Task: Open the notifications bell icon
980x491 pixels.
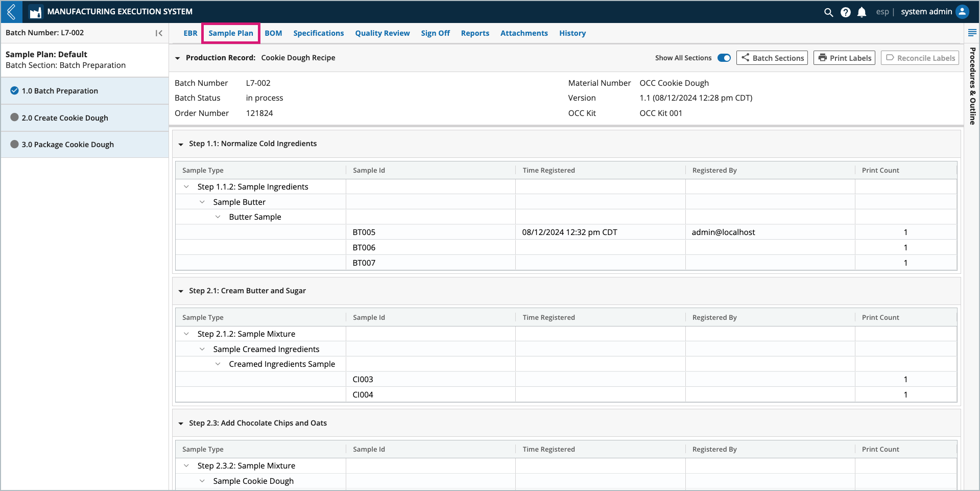Action: click(x=862, y=12)
